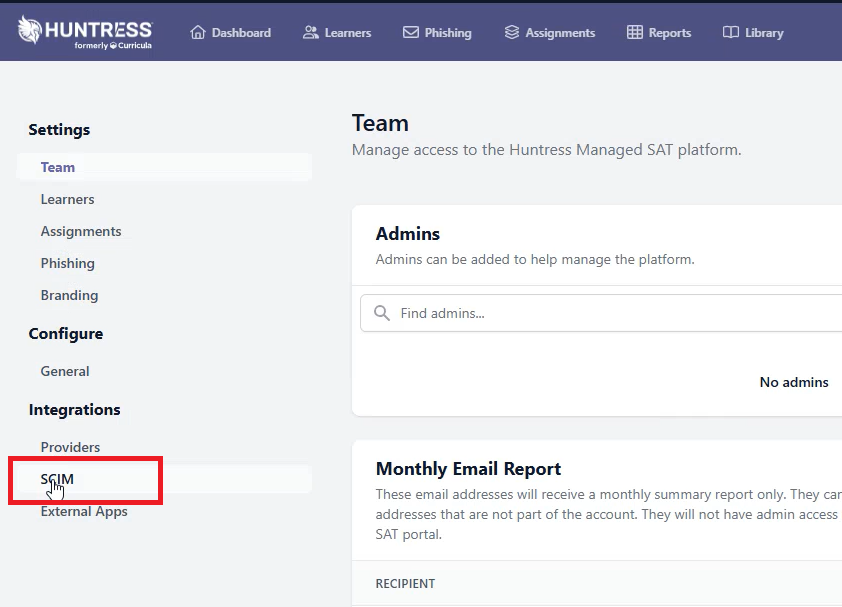Click the Team page title

point(380,123)
